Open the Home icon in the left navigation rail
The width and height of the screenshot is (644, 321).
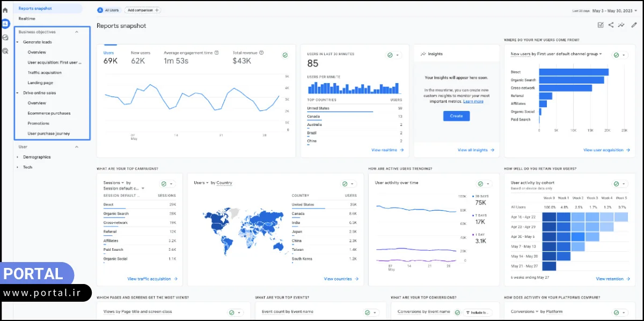(5, 10)
